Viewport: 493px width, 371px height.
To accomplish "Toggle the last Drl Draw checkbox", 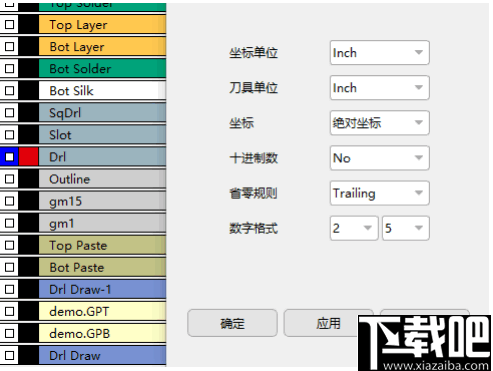I will coord(9,355).
